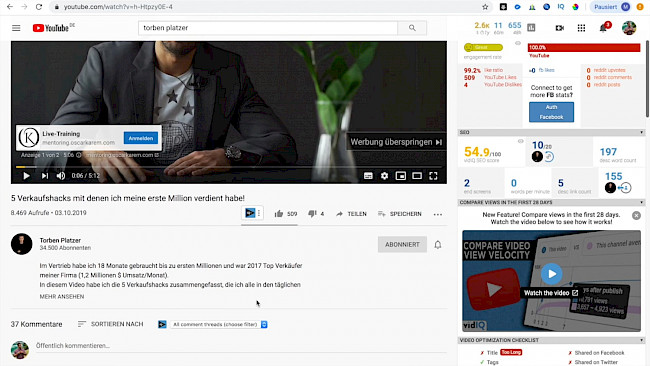Image resolution: width=650 pixels, height=366 pixels.
Task: Click the red 100.0% YouTube bar
Action: pyautogui.click(x=584, y=48)
